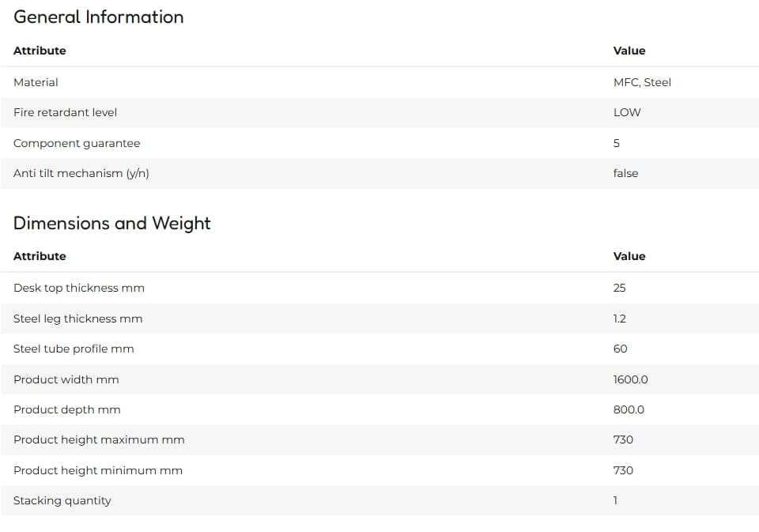759x532 pixels.
Task: Click the Dimensions and Weight heading
Action: coord(111,223)
